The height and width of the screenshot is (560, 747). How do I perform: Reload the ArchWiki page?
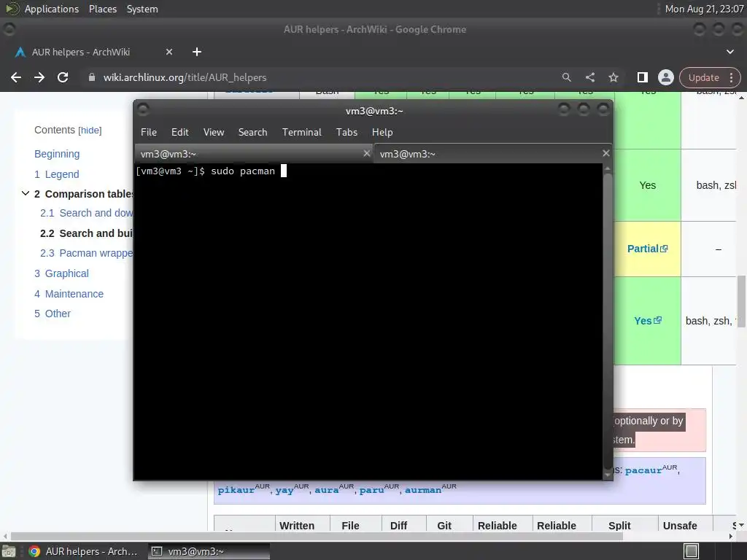tap(63, 77)
